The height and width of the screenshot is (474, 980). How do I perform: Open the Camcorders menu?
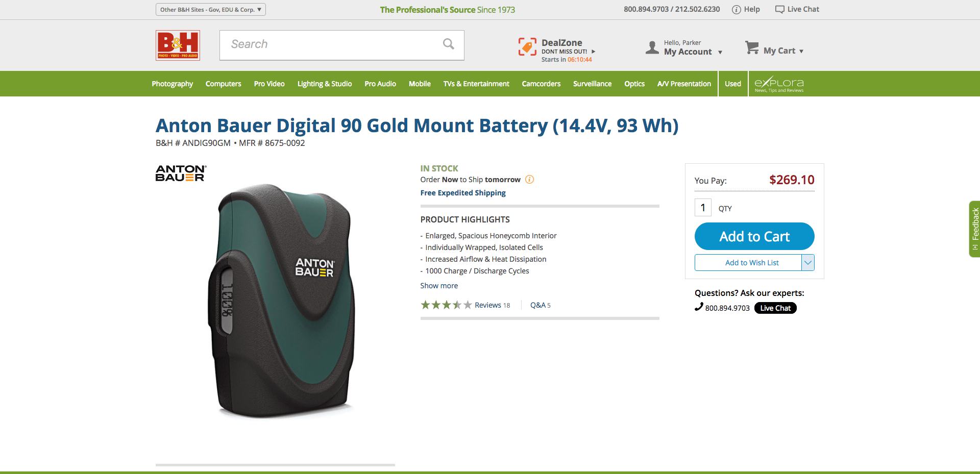click(x=541, y=84)
